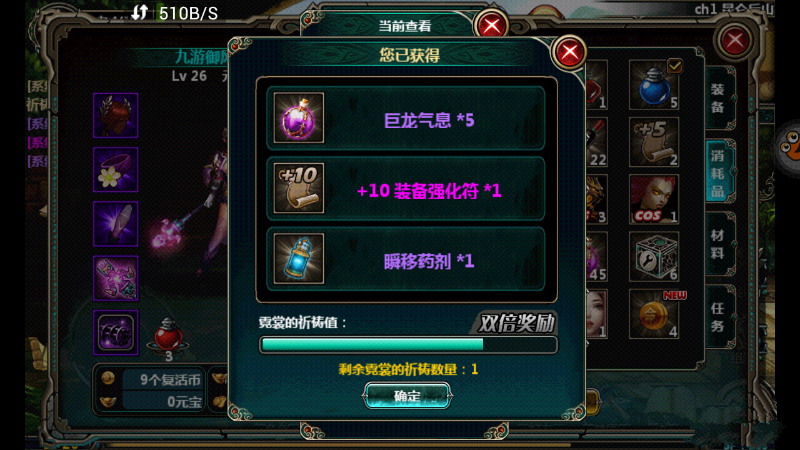Click the 霓裳的祈祷值 progress bar

(408, 345)
